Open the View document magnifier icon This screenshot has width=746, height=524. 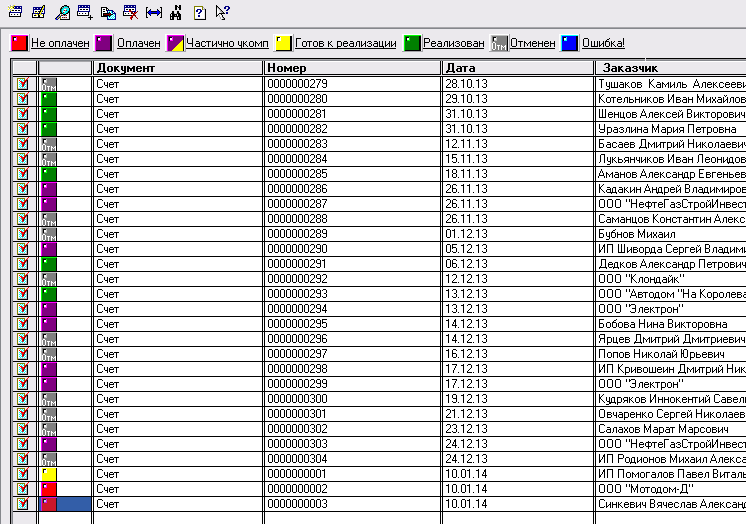[62, 12]
